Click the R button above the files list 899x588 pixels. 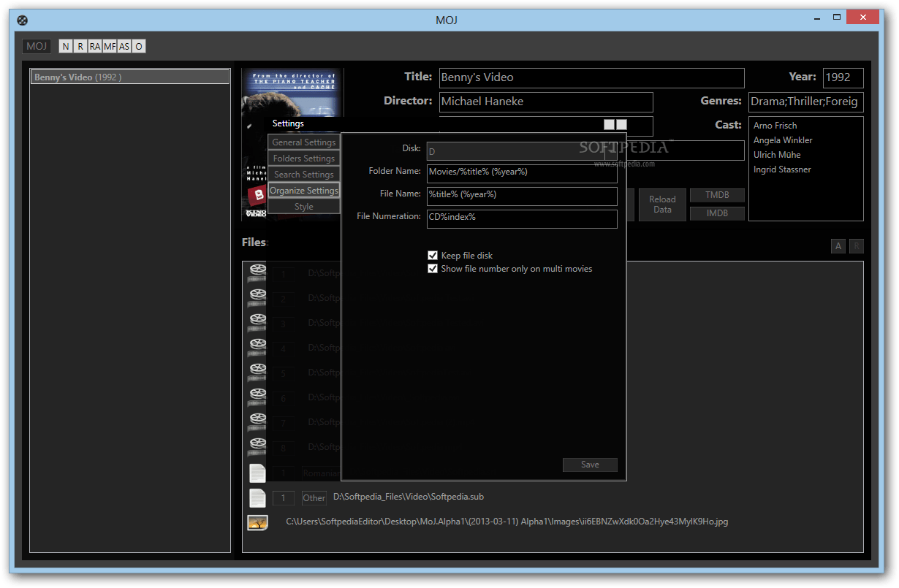pos(857,246)
